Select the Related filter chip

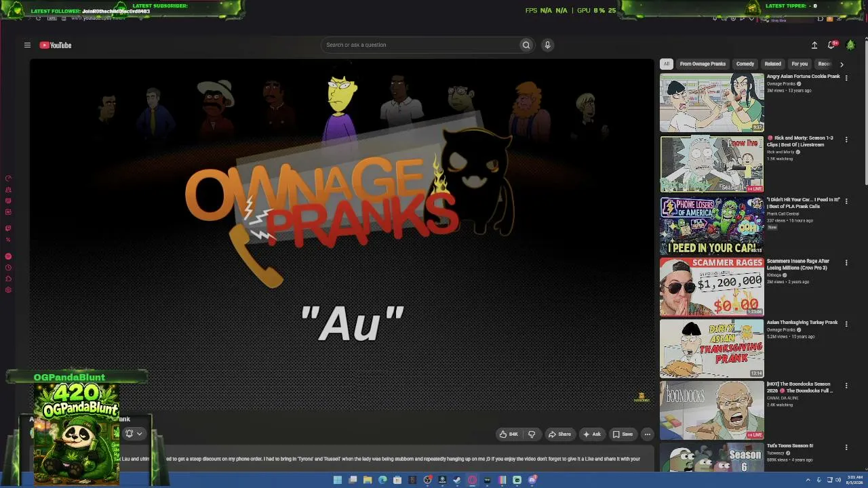tap(773, 64)
